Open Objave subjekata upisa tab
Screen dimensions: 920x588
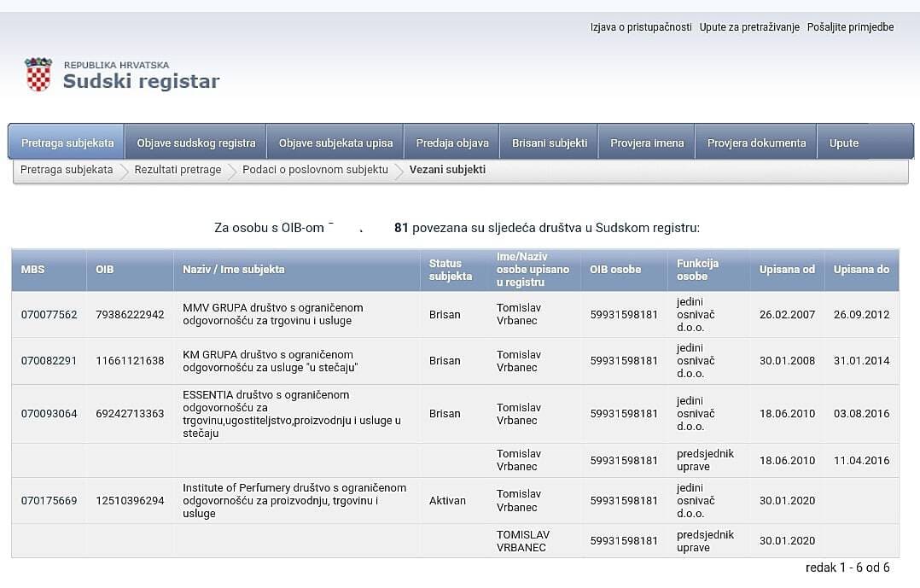335,143
